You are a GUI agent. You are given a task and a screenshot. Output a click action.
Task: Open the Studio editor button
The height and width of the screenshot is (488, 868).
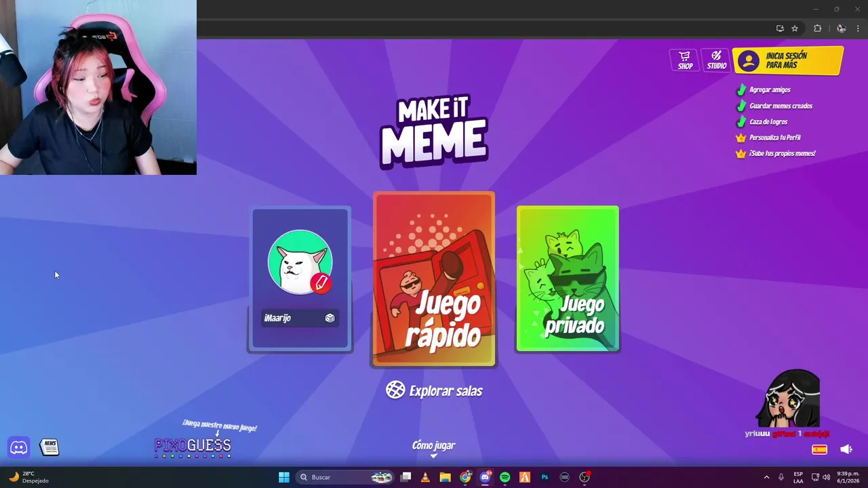(x=716, y=60)
